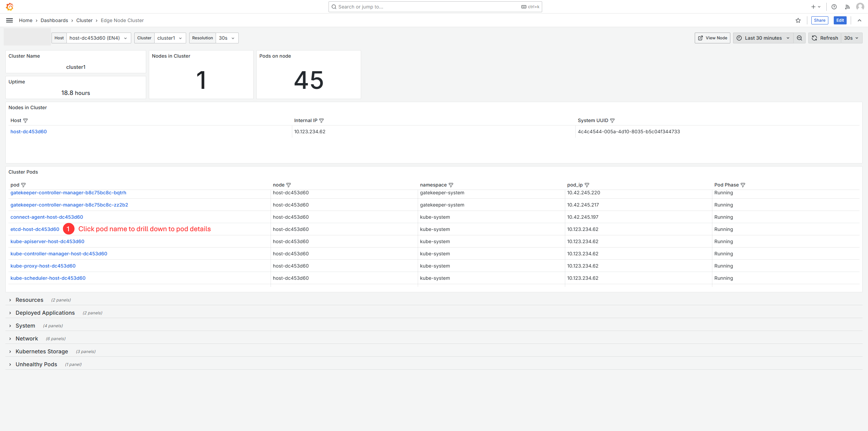
Task: Collapse the top toolbar chevron
Action: (x=860, y=20)
